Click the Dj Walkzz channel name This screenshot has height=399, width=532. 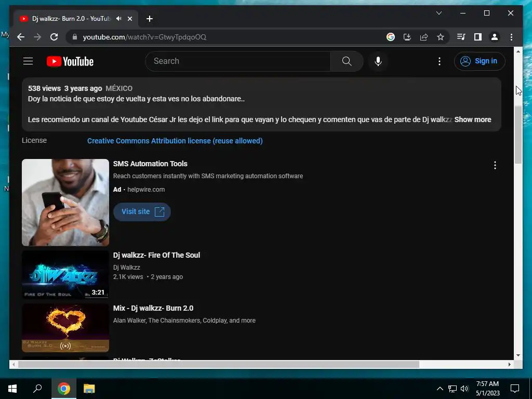coord(127,268)
